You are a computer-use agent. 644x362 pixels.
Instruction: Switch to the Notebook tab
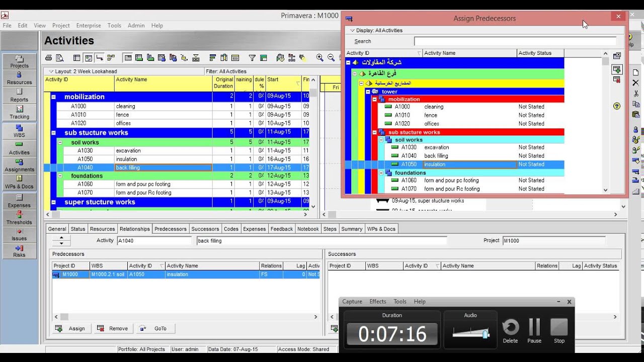tap(308, 229)
